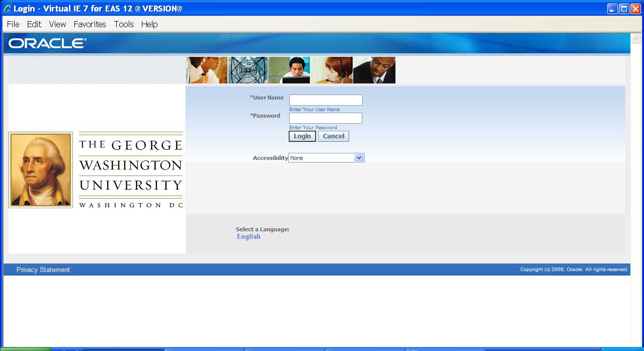Open the Privacy Statement link
The image size is (644, 351).
(x=43, y=270)
